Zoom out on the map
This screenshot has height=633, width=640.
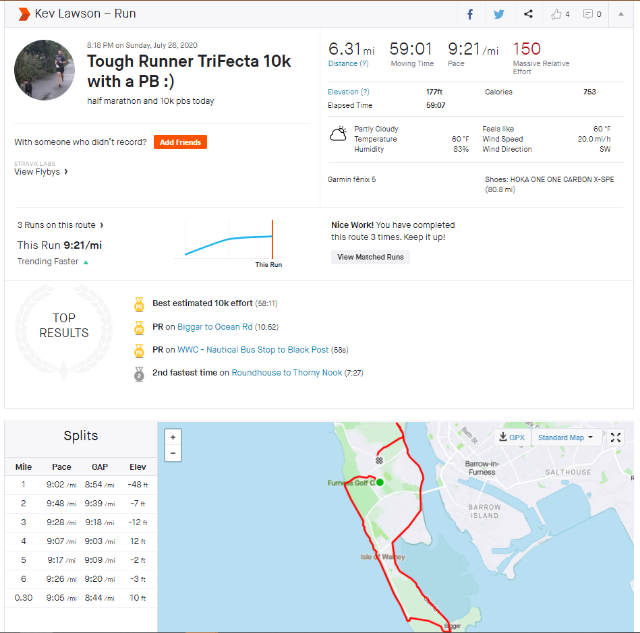pyautogui.click(x=173, y=453)
